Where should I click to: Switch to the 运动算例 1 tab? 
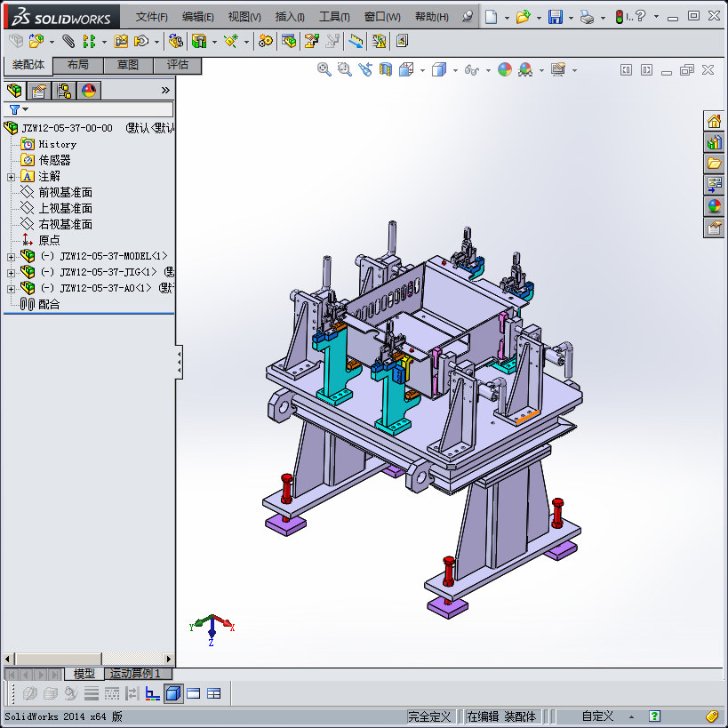point(139,673)
